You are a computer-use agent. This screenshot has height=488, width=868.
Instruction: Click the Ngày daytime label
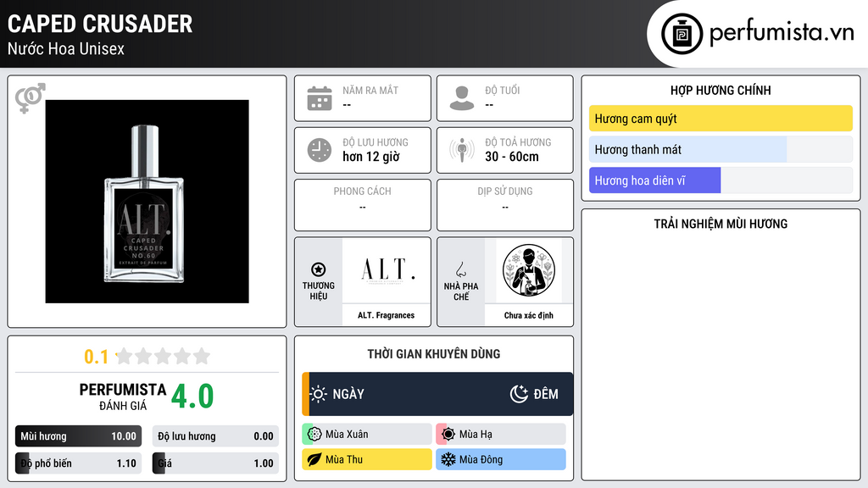point(348,394)
